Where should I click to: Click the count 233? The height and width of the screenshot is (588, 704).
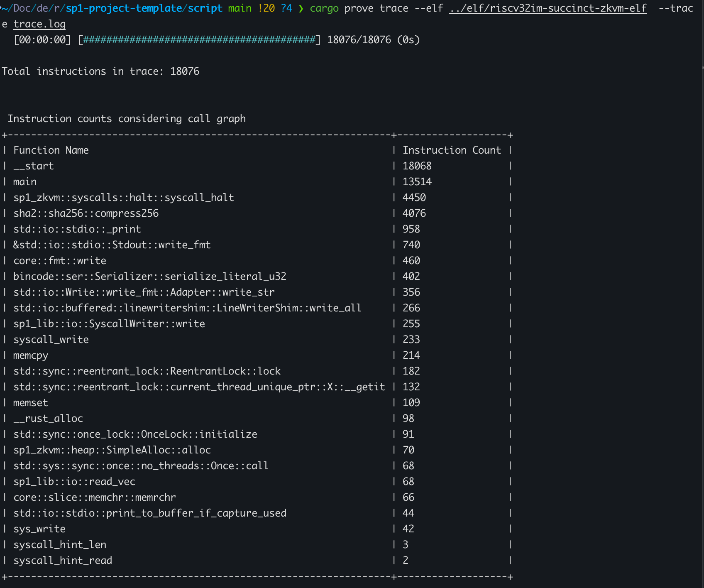[411, 340]
